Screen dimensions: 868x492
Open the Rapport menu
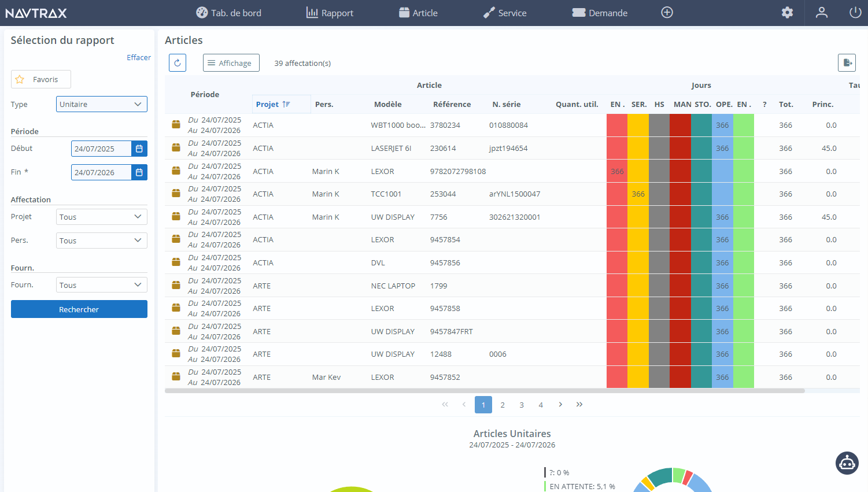click(x=330, y=13)
